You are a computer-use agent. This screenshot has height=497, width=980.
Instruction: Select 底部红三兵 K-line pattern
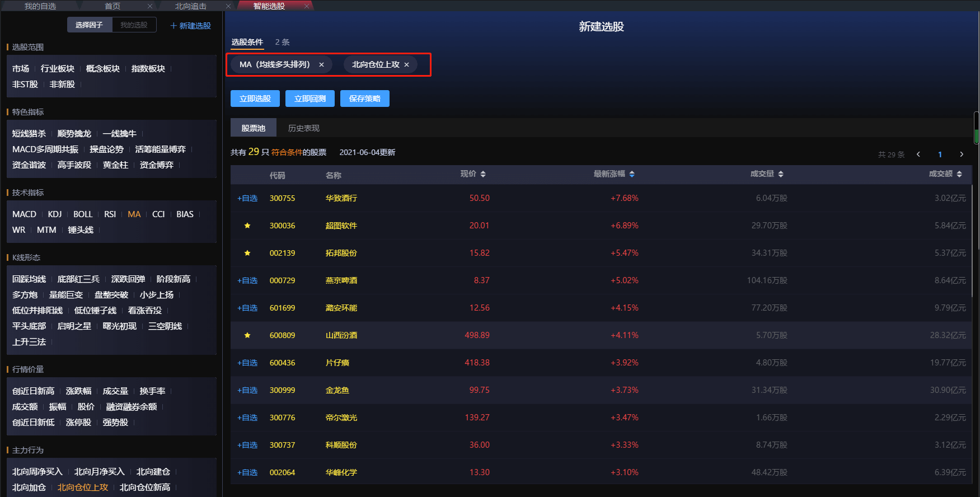[x=78, y=279]
